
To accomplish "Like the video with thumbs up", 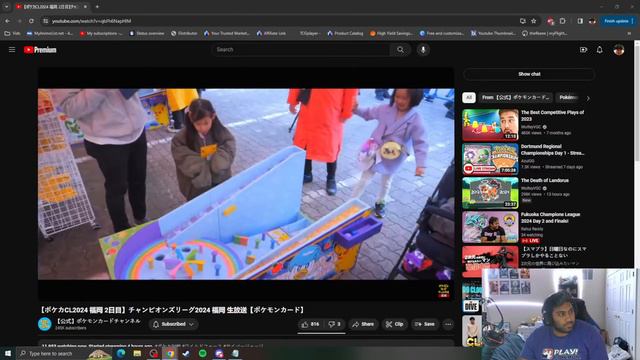I will click(310, 324).
